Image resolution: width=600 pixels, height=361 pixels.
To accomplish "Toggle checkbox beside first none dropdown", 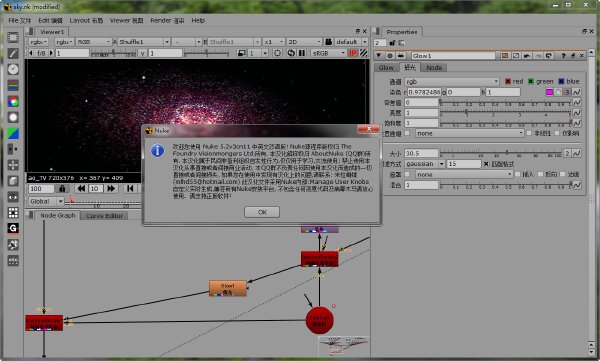I will (407, 133).
